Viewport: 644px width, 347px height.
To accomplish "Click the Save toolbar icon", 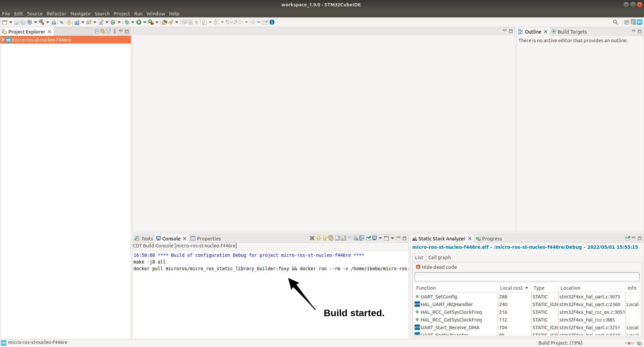I will pos(16,22).
